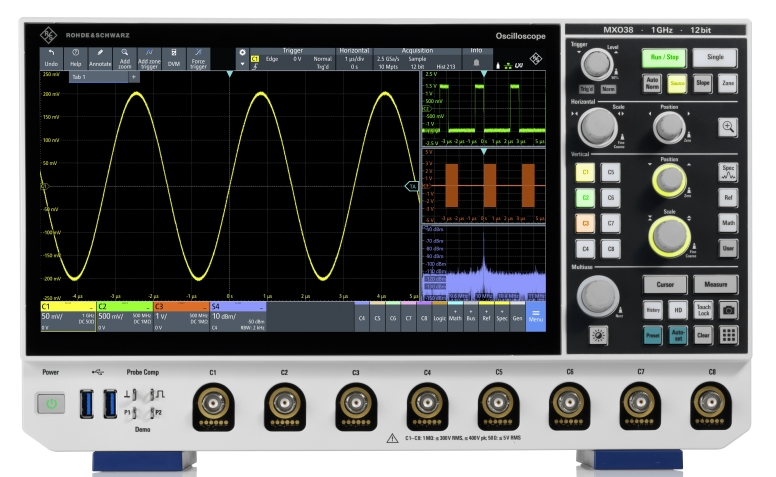Select the Add zoom tool

tap(125, 57)
